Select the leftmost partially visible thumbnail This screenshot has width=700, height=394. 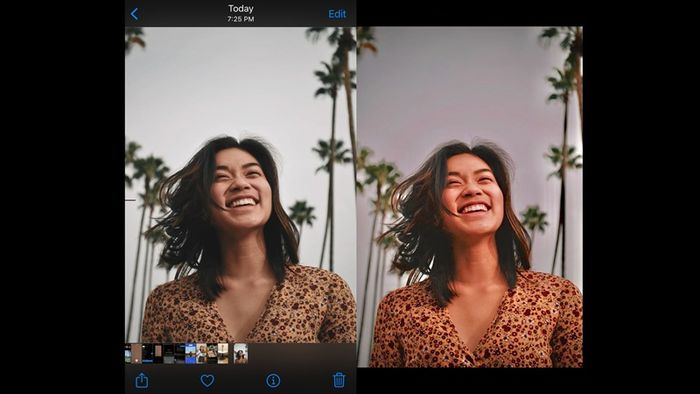point(128,353)
